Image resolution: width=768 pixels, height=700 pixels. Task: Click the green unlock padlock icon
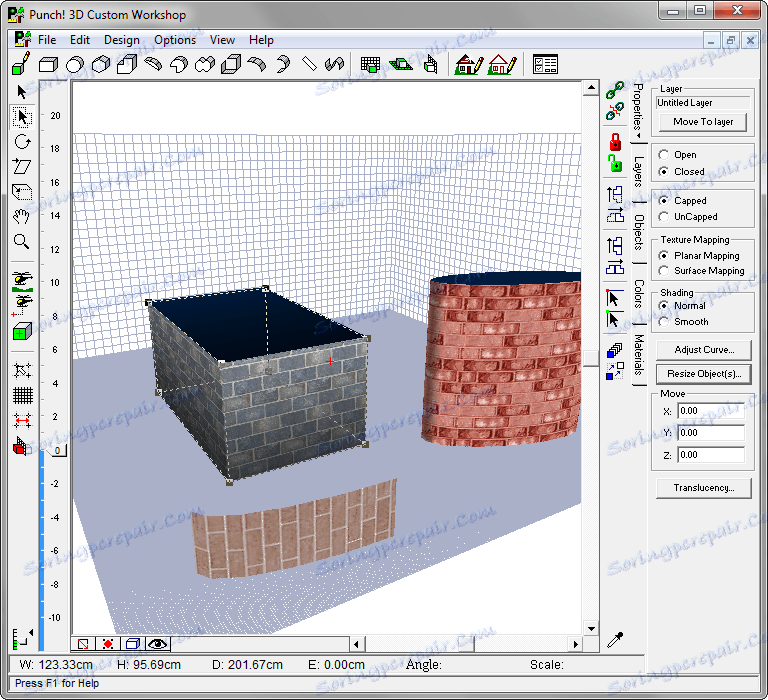pyautogui.click(x=615, y=164)
